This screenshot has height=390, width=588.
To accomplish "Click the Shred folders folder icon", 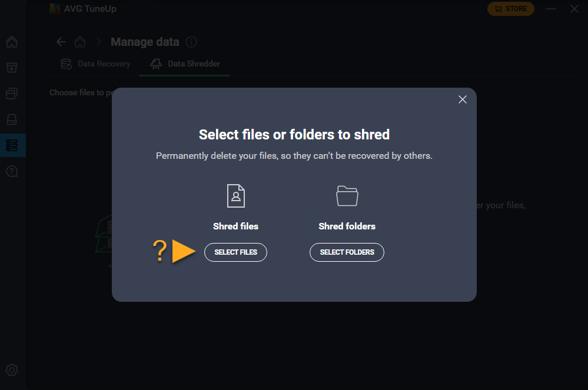I will 347,195.
